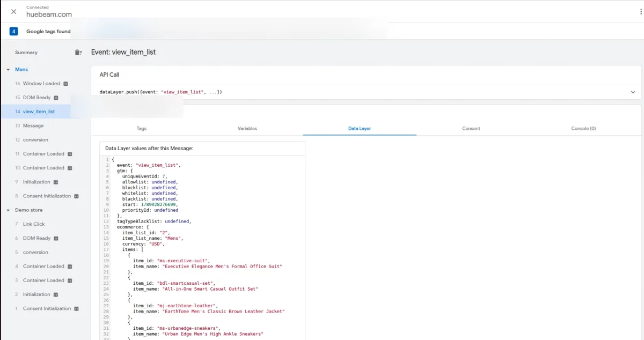Click the Google tags found count badge
644x340 pixels.
tap(13, 31)
